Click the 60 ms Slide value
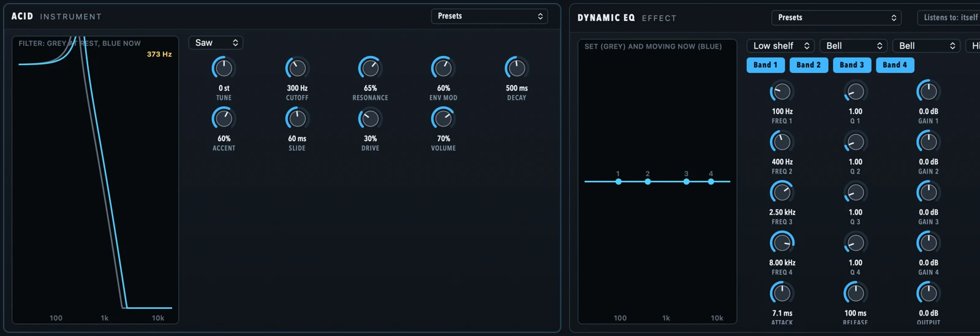 297,139
